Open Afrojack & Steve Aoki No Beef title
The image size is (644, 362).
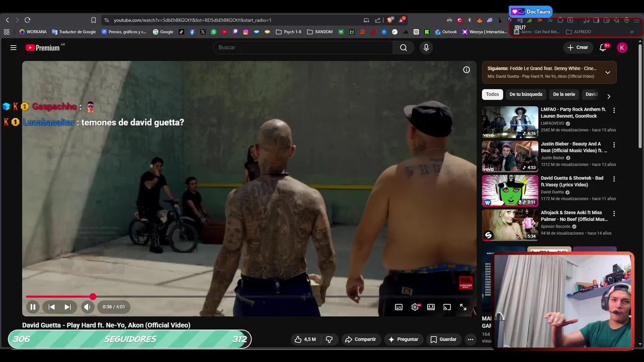point(574,216)
